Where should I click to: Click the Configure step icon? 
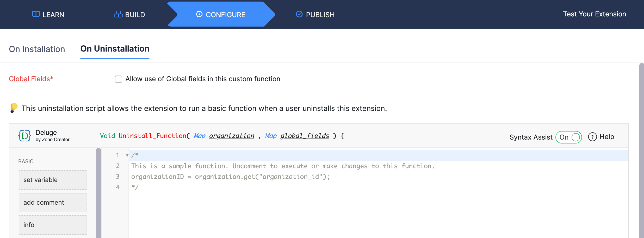[199, 14]
